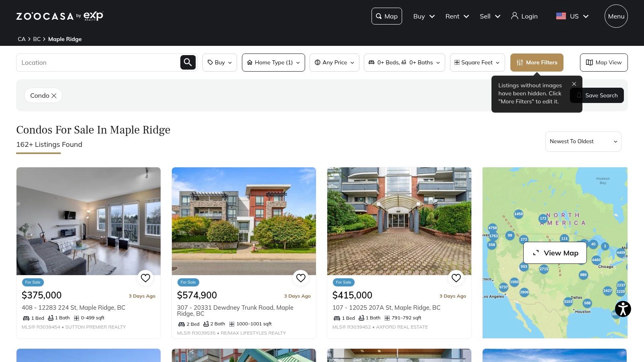Screen dimensions: 644x362
Task: Click address 107 - 12025 207A St, Maple Ridge
Action: pos(386,308)
